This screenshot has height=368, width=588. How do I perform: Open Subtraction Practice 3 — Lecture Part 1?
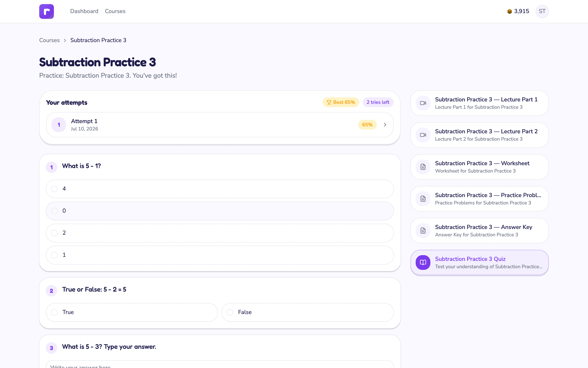[479, 103]
